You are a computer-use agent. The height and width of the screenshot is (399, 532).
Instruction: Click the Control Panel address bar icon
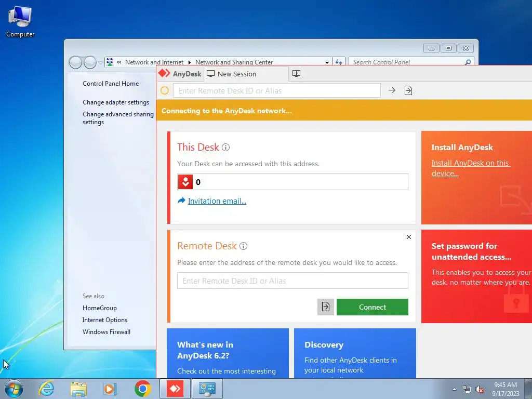tap(110, 62)
